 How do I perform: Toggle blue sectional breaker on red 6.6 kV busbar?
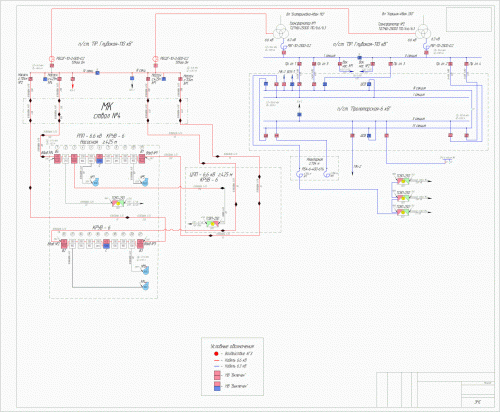click(x=97, y=72)
